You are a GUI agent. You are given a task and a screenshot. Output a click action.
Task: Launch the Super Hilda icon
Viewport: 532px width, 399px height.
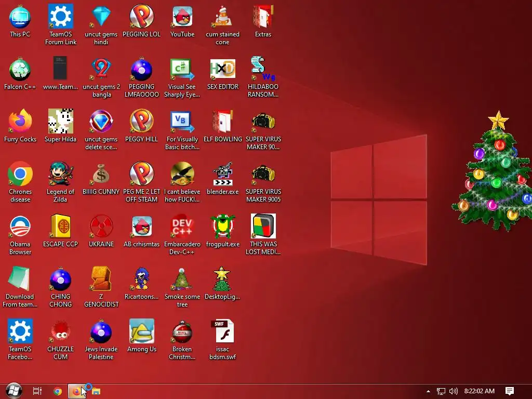tap(60, 126)
